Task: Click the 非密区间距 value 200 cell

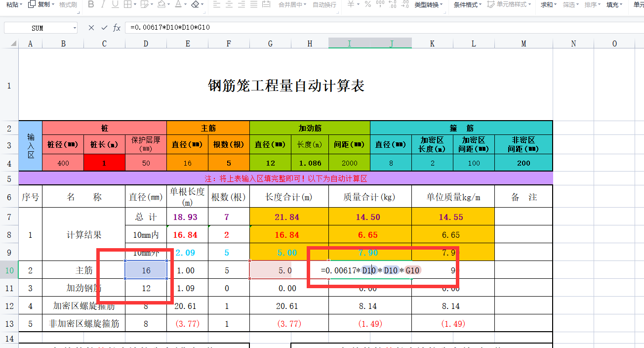Action: [x=523, y=163]
